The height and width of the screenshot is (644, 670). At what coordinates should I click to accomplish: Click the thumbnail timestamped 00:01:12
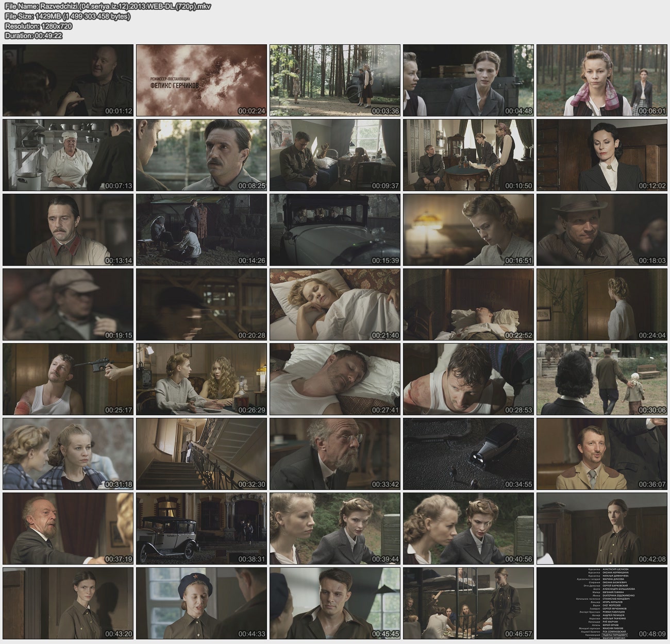click(68, 80)
